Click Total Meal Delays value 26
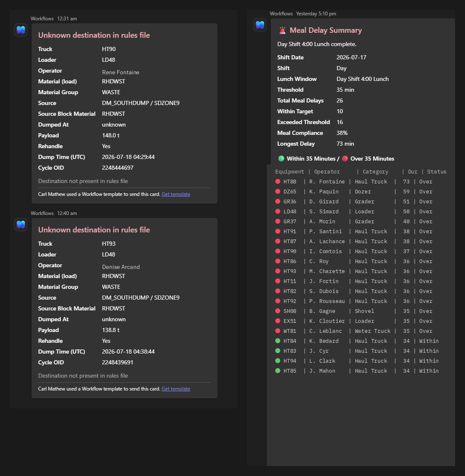Viewport: 465px width, 476px height. point(340,100)
